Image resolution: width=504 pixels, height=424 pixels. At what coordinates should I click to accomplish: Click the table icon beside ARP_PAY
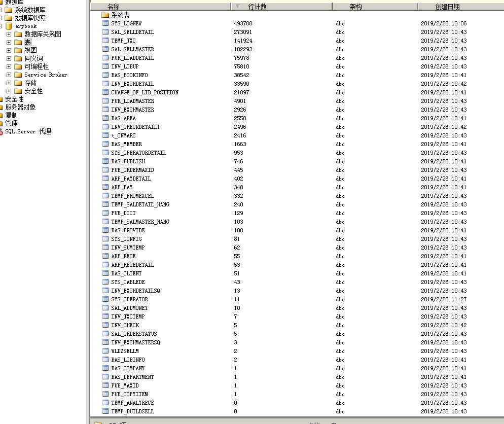point(105,187)
